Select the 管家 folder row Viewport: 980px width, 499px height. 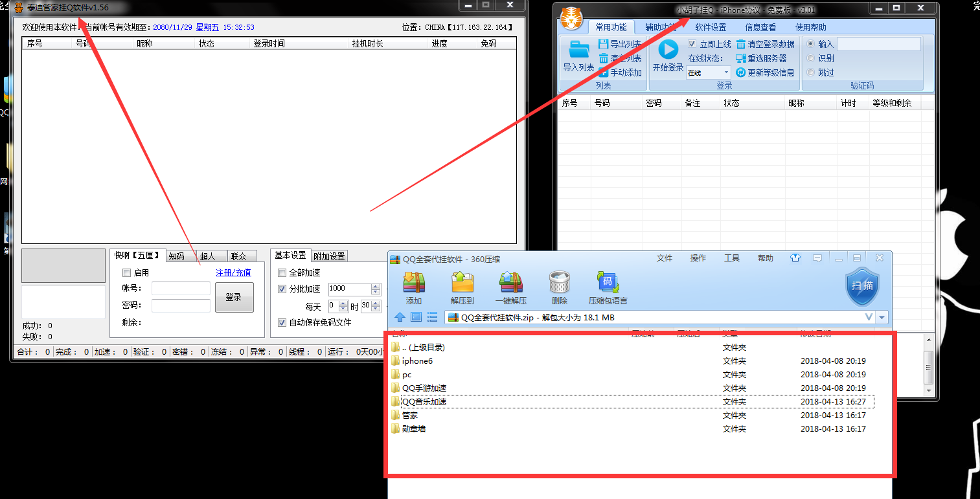coord(632,416)
